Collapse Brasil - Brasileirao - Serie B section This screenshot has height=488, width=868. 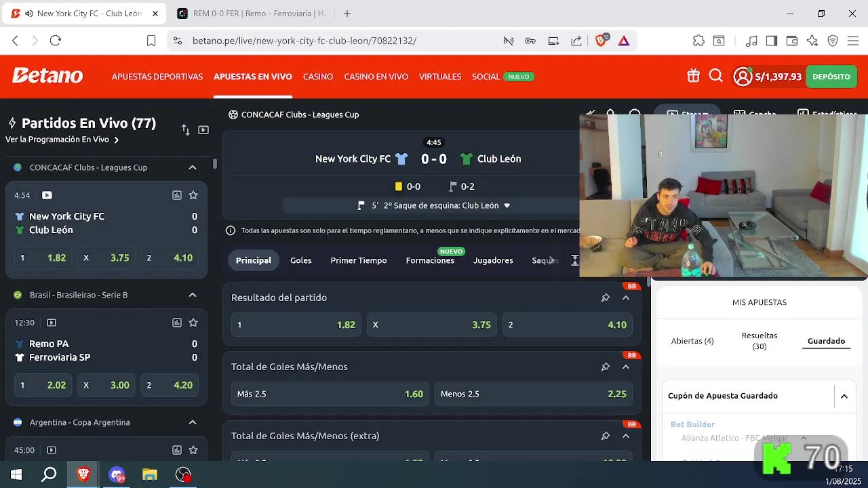(x=193, y=295)
